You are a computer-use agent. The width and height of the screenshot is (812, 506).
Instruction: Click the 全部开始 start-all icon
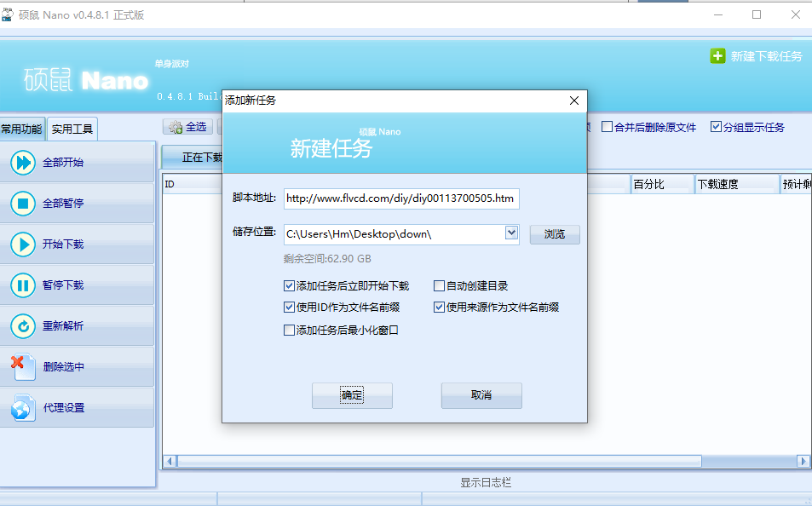tap(23, 163)
